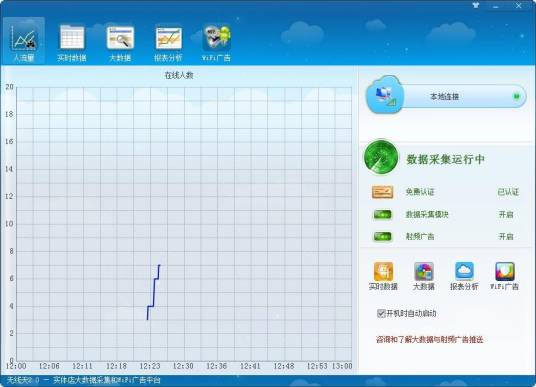Viewport: 536px width, 387px height.
Task: Click the blue line on online-count chart
Action: coord(153,292)
